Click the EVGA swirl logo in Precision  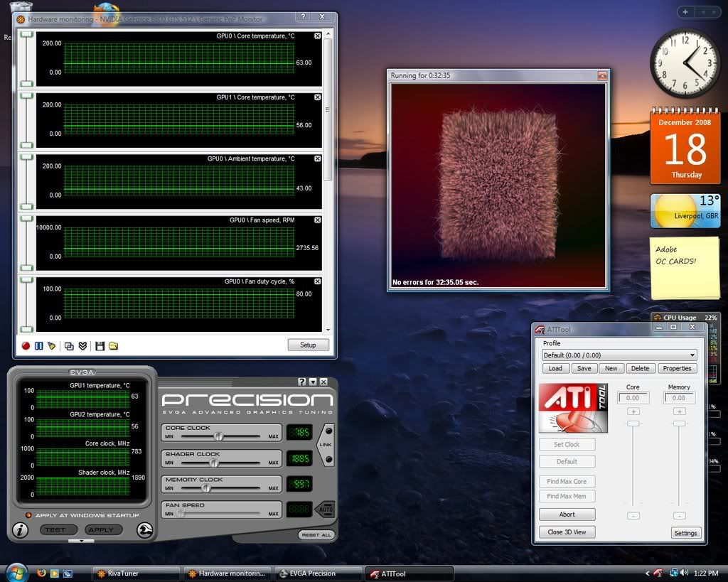pos(146,529)
